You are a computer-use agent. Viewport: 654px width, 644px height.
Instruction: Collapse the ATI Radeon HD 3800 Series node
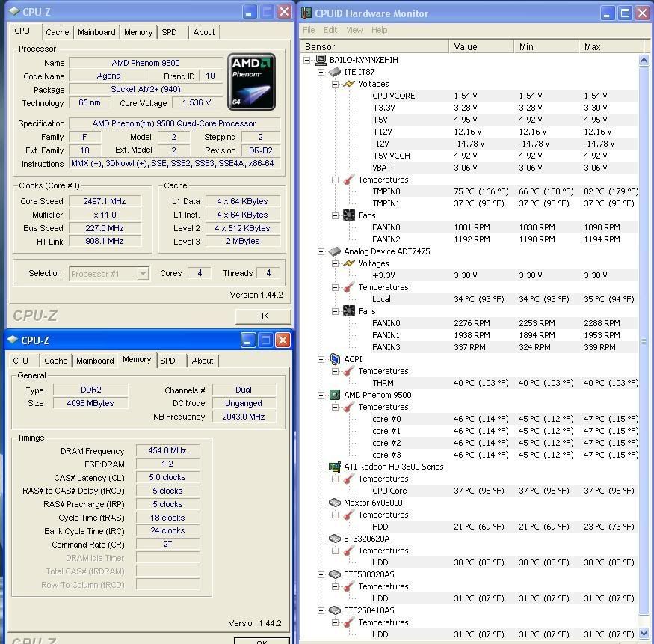pos(321,467)
